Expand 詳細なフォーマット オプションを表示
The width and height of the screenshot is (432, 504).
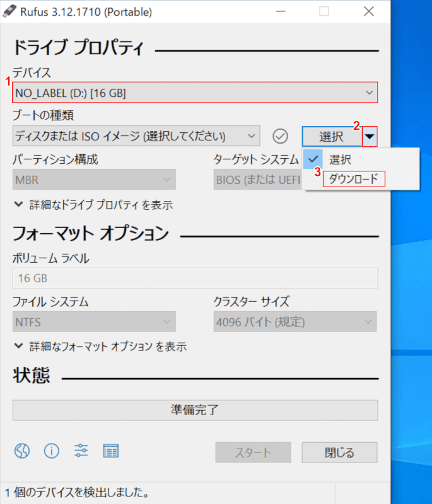pos(101,346)
